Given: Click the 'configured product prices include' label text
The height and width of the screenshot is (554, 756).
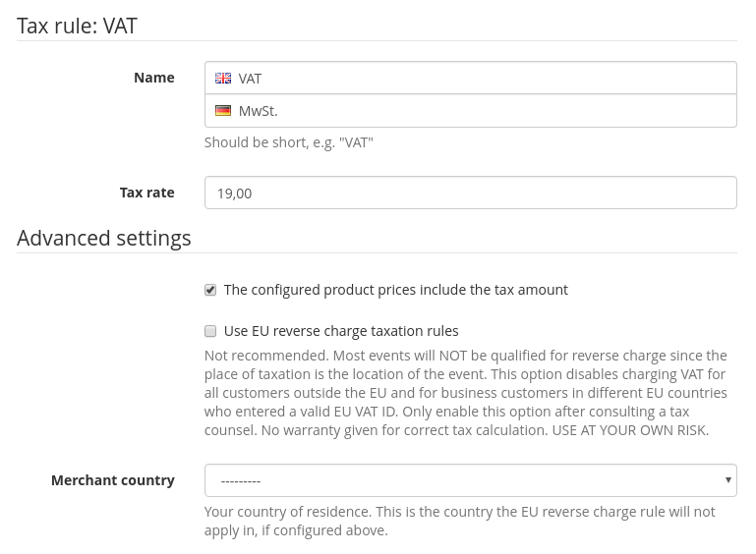Looking at the screenshot, I should pyautogui.click(x=395, y=290).
